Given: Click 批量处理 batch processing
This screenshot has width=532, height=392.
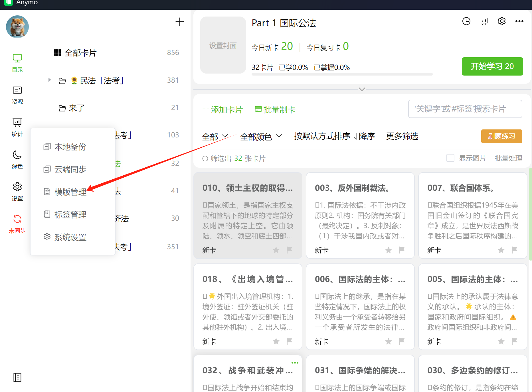Looking at the screenshot, I should coord(508,158).
